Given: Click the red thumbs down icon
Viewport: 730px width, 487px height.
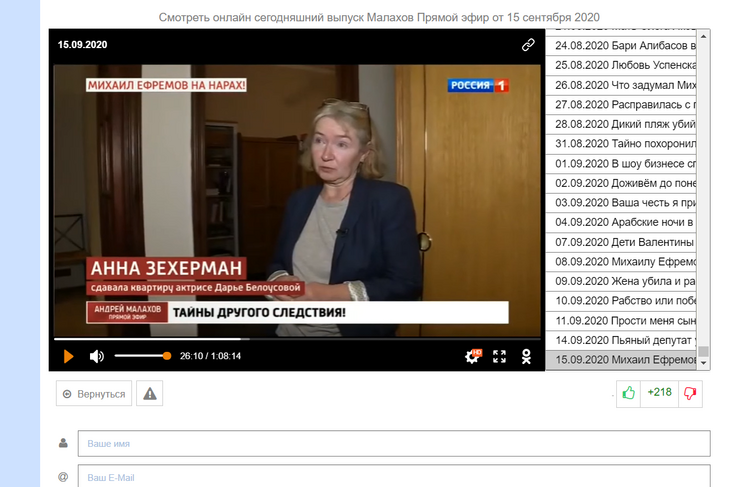Looking at the screenshot, I should 689,393.
